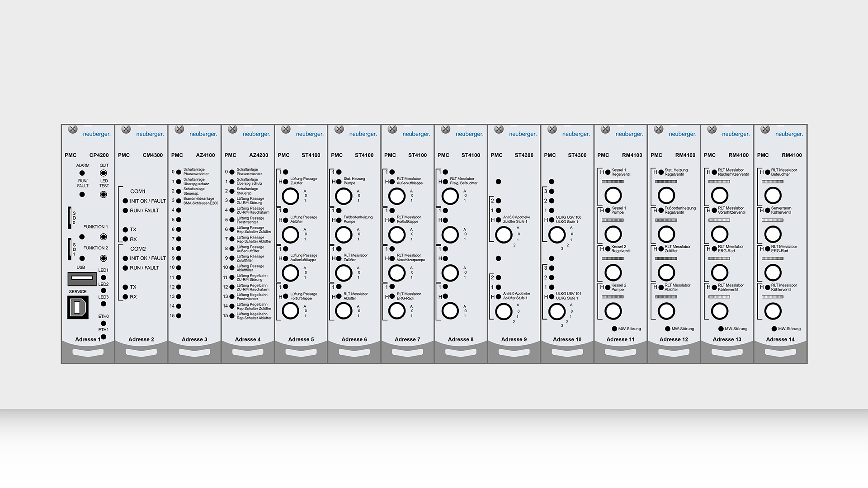Click the SERVICE USB-B port
The image size is (868, 488).
[x=77, y=308]
